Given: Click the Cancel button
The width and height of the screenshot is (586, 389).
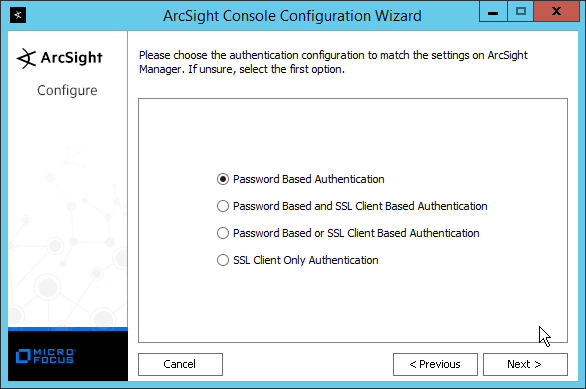Looking at the screenshot, I should (180, 364).
